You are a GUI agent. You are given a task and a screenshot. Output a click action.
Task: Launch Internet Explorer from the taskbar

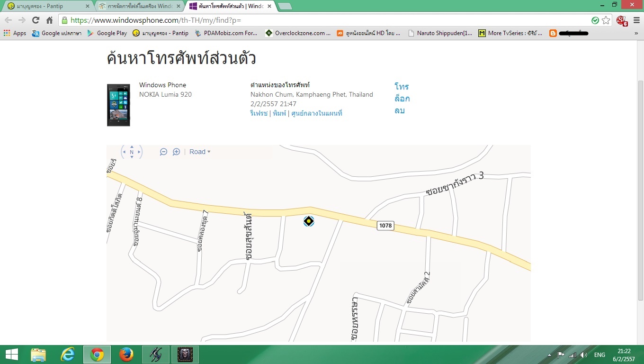68,355
